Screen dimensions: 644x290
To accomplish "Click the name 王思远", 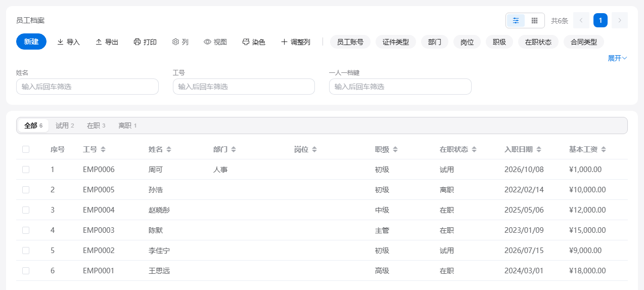I will pos(159,271).
